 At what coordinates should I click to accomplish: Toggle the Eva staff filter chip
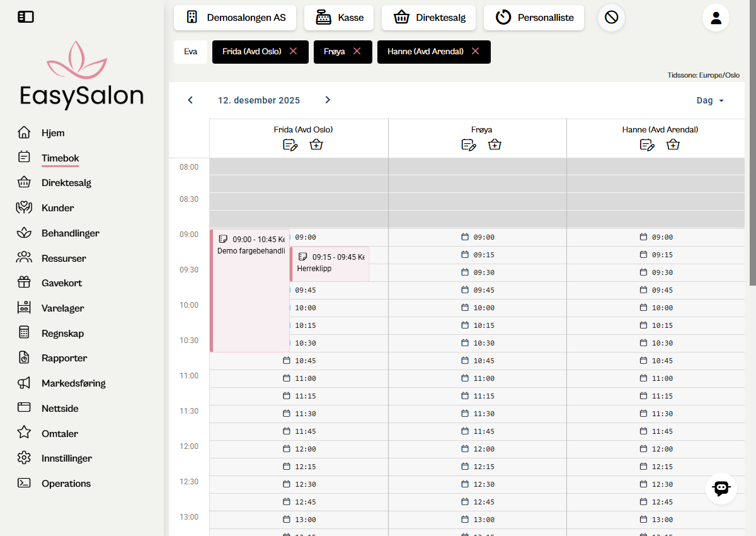click(190, 52)
